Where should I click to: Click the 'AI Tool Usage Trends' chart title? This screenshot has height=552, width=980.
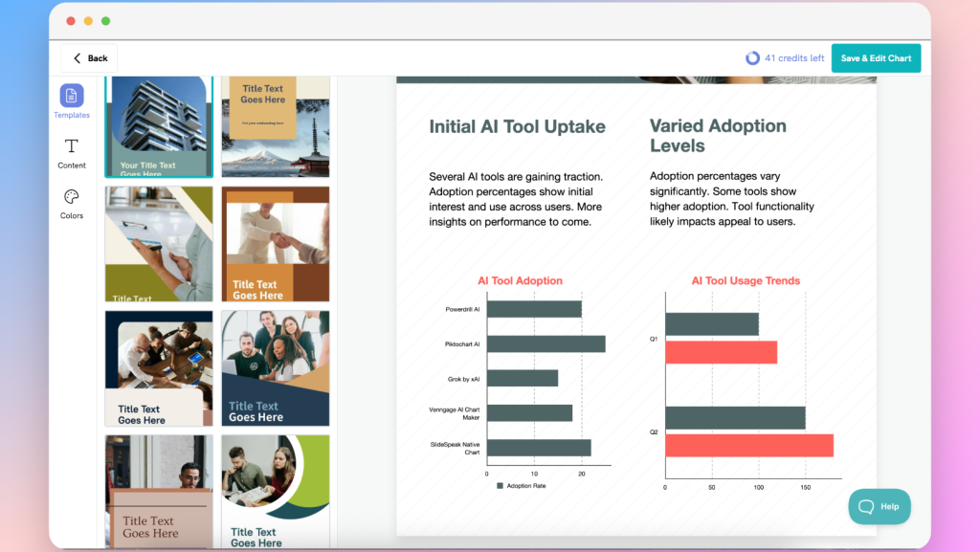pos(746,281)
